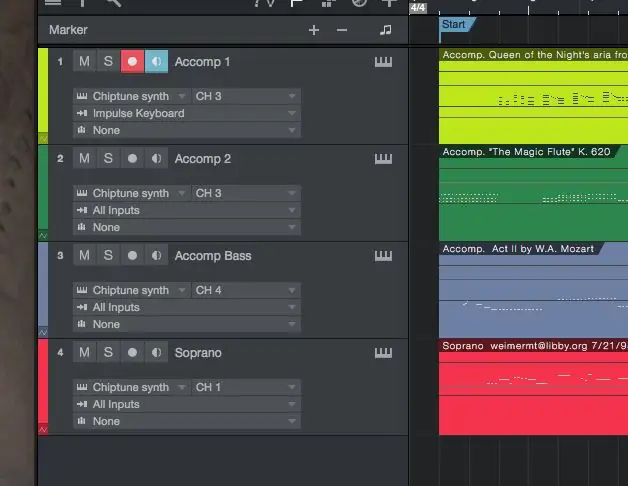Open Soprano CH 1 channel dropdown
Screen dimensions: 628x486
246,387
